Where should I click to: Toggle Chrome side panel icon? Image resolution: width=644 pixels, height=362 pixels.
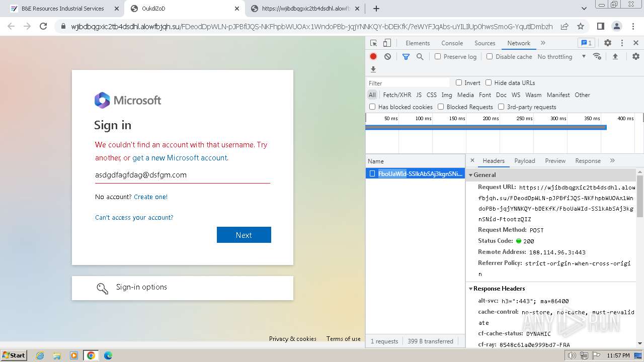[601, 26]
